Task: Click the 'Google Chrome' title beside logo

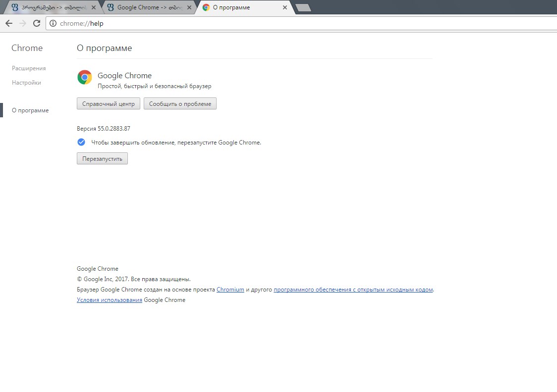Action: click(125, 76)
